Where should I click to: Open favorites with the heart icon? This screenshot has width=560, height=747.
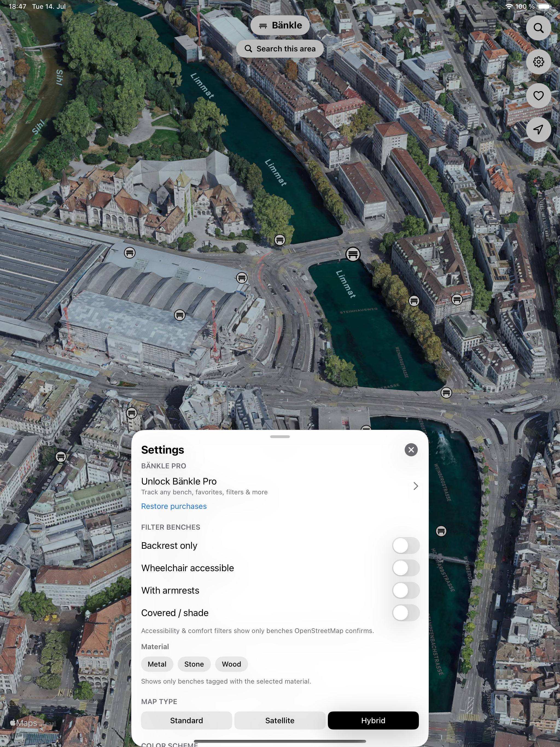click(538, 96)
